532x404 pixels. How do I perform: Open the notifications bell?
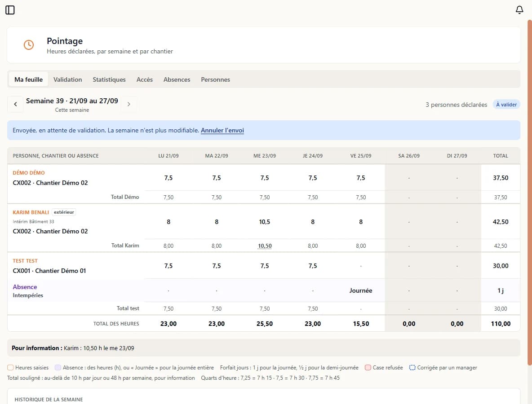point(519,10)
